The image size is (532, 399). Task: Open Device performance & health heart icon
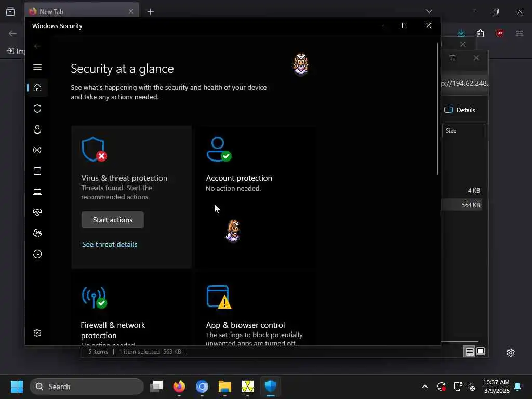click(37, 212)
